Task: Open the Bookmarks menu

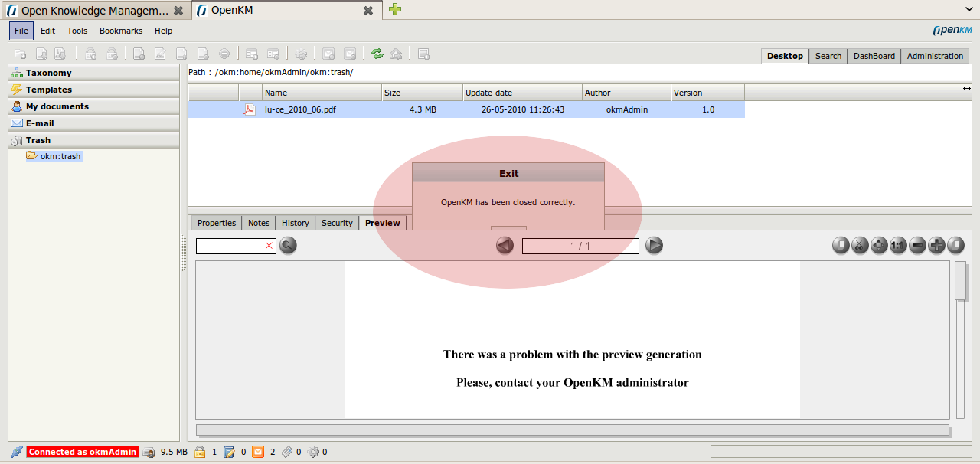Action: (121, 31)
